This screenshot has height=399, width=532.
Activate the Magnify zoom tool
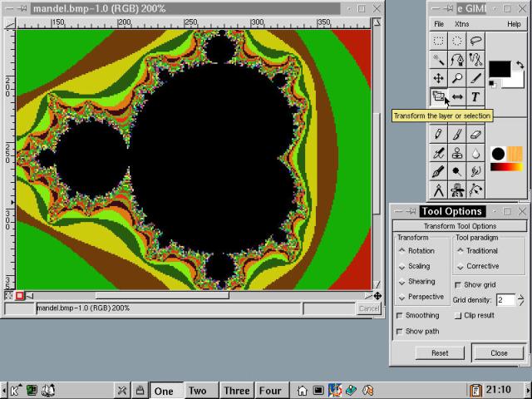(x=457, y=78)
